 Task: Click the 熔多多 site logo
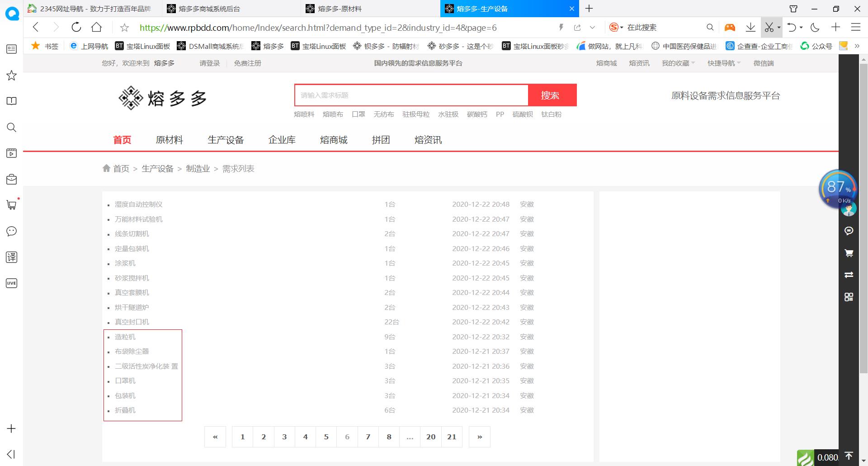[163, 98]
